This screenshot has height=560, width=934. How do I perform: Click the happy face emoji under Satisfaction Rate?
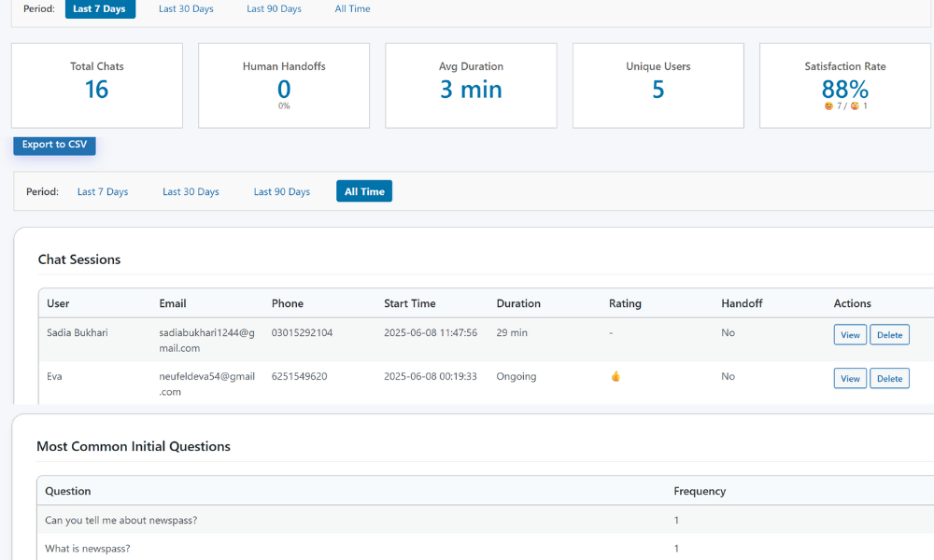828,106
